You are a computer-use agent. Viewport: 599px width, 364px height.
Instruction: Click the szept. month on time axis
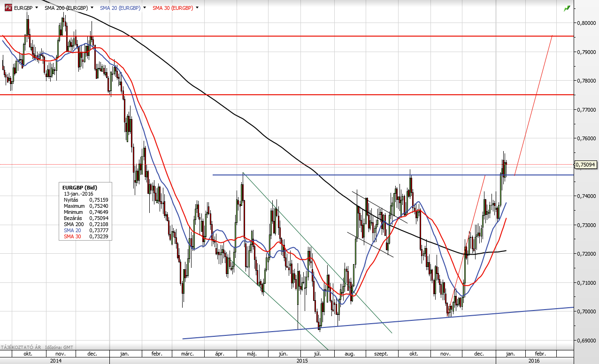(382, 354)
